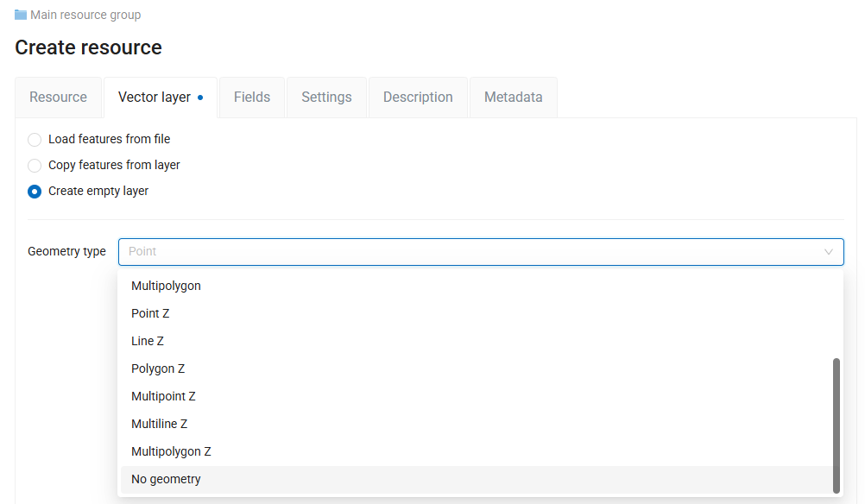865x504 pixels.
Task: Switch to the Resource tab
Action: 59,97
